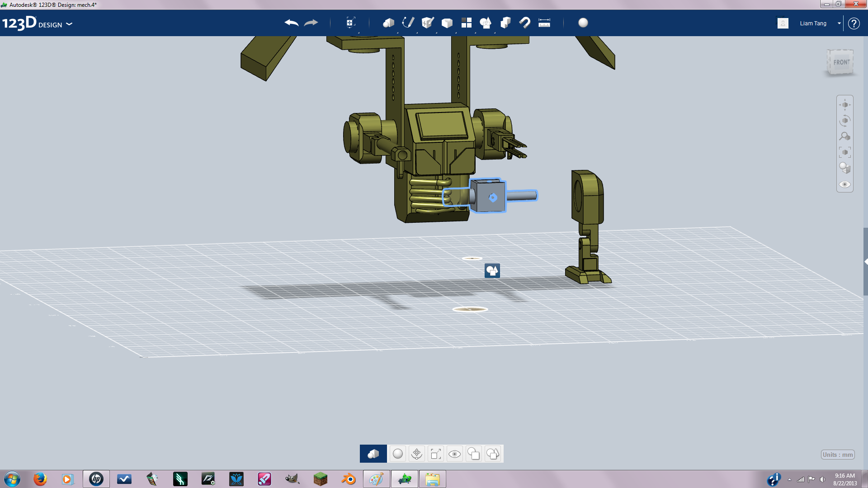Expand the Construct submenu arrow

tap(437, 33)
